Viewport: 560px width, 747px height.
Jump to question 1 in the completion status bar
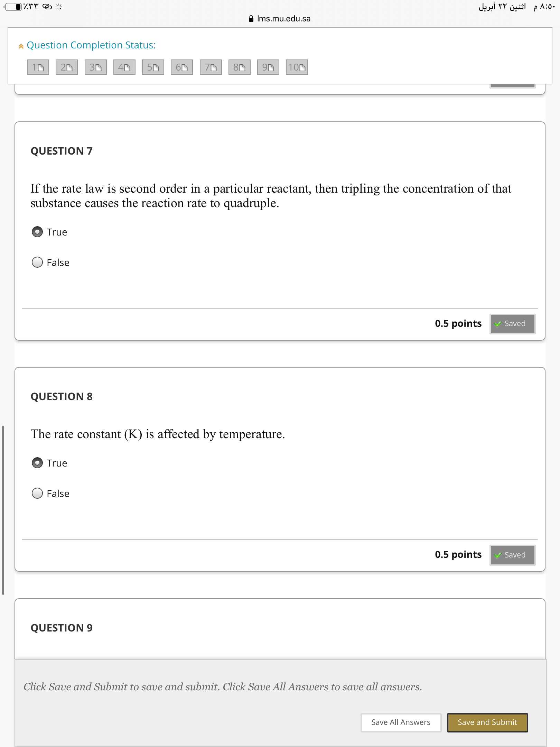tap(37, 68)
